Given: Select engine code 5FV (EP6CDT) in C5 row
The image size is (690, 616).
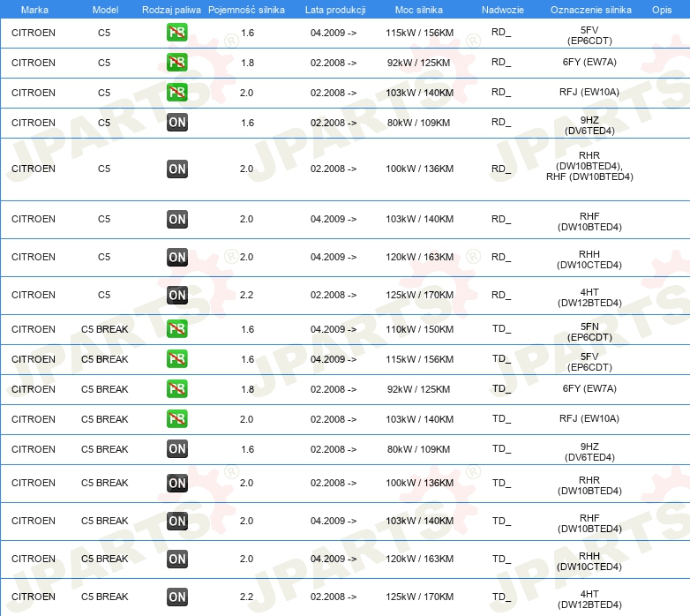Looking at the screenshot, I should [x=589, y=35].
